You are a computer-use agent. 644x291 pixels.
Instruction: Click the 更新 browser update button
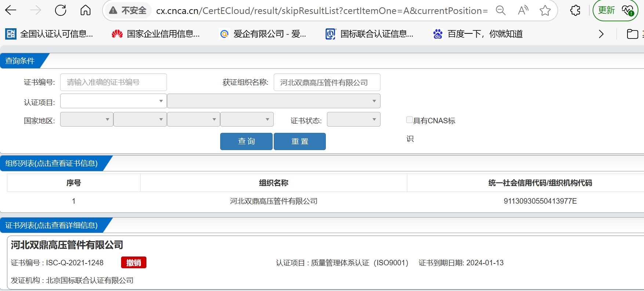point(607,11)
